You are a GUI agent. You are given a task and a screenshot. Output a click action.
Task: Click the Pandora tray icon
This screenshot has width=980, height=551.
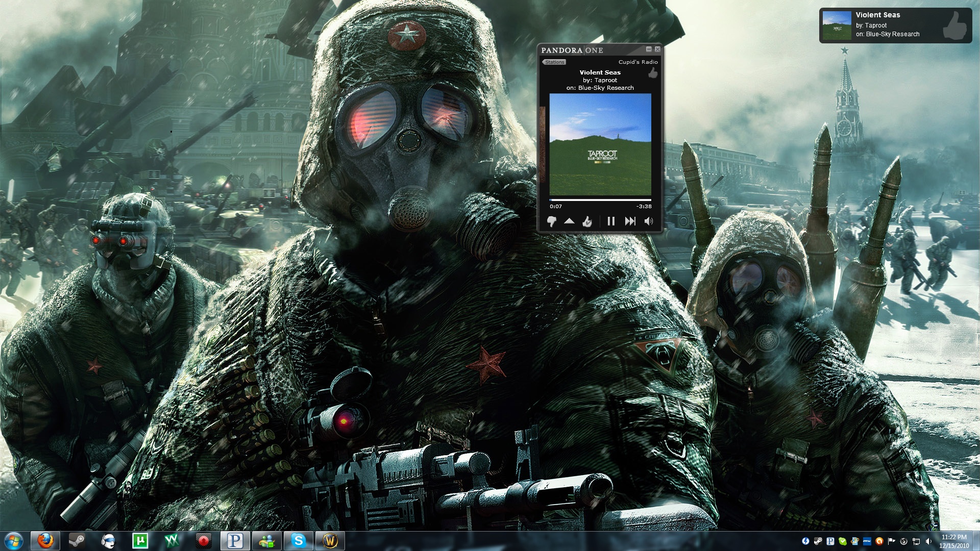click(x=830, y=541)
